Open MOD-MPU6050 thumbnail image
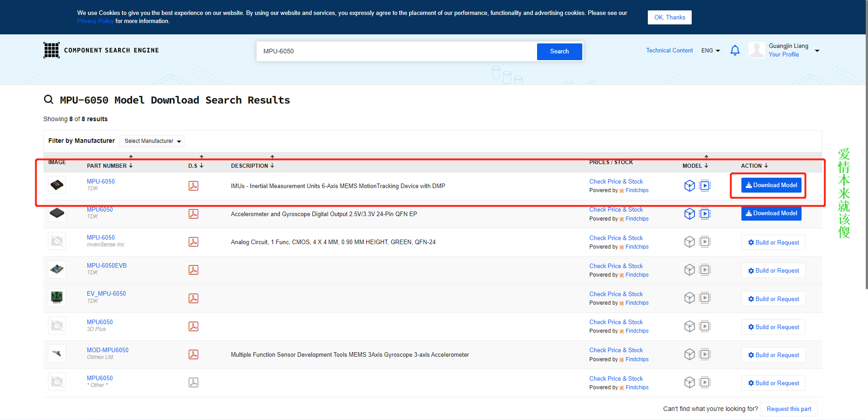 click(x=57, y=354)
